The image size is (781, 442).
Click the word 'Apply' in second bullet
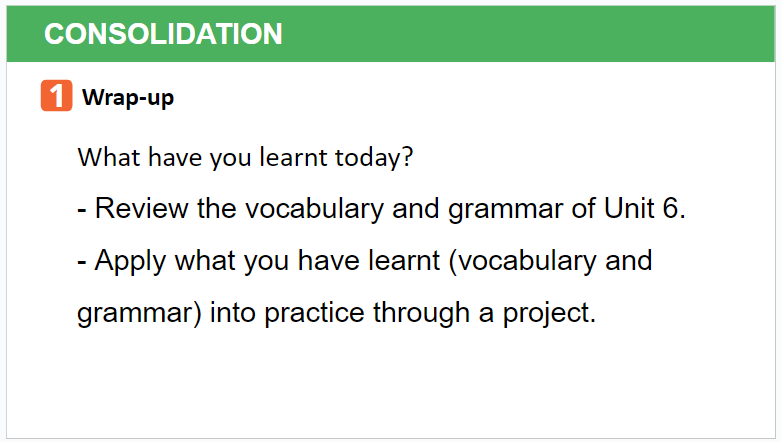coord(130,261)
